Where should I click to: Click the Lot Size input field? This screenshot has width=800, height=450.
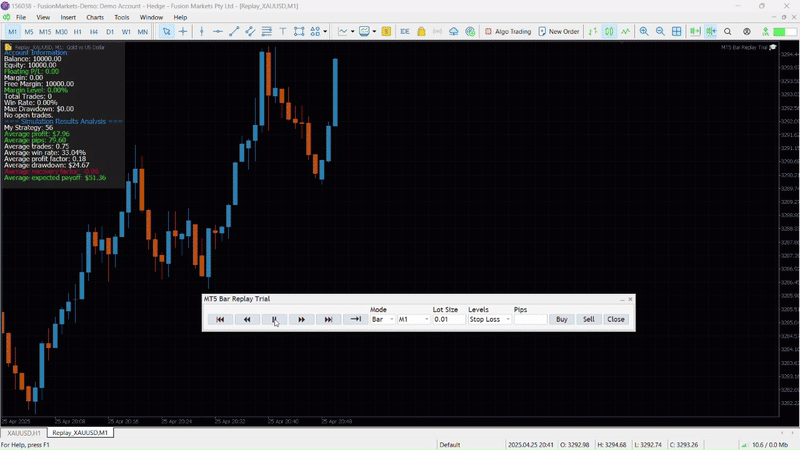pyautogui.click(x=449, y=319)
